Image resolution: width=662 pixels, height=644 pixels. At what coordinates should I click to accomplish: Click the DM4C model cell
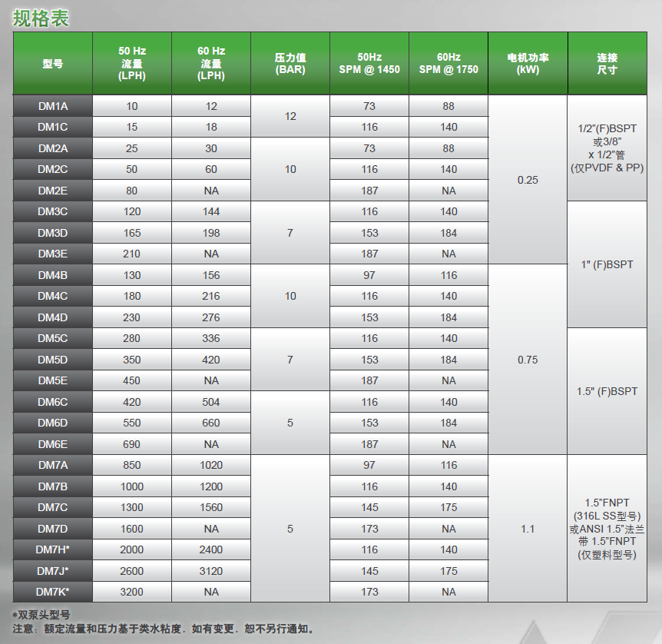(x=53, y=296)
